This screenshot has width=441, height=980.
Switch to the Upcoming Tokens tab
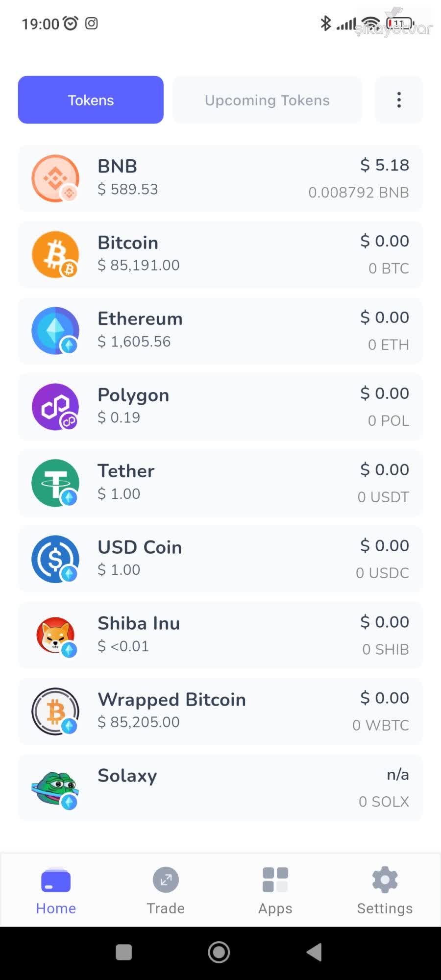coord(267,99)
